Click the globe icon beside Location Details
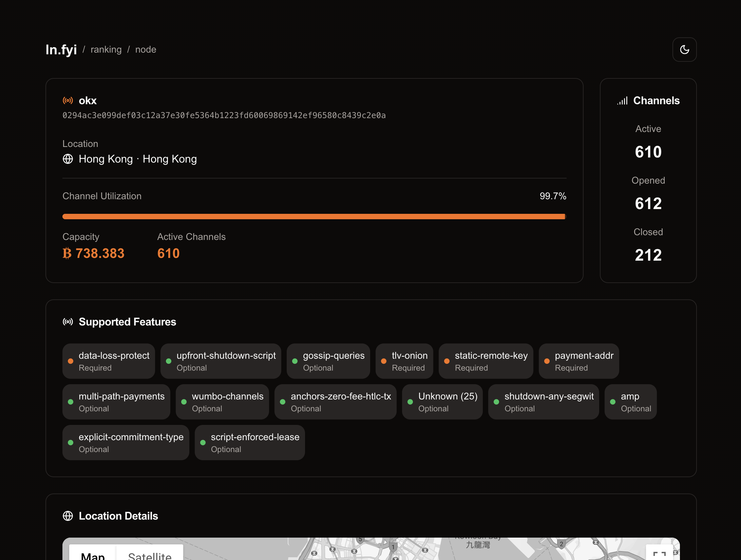The width and height of the screenshot is (741, 560). (x=68, y=516)
